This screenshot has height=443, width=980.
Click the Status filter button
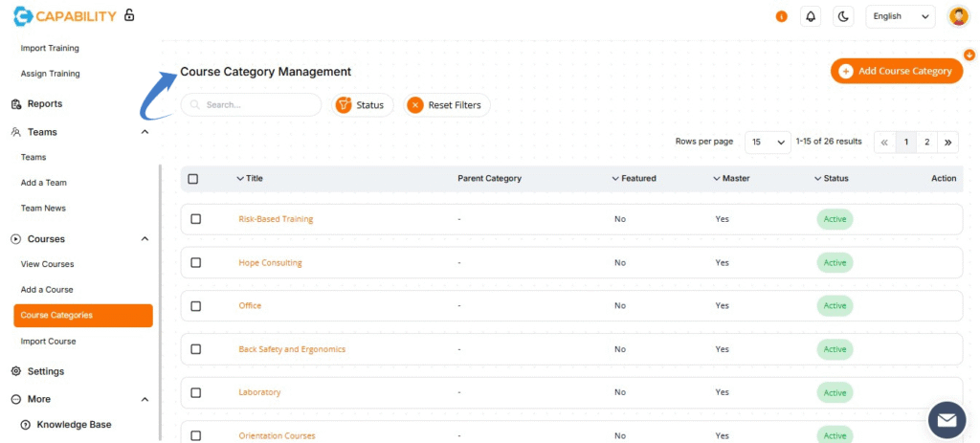(x=363, y=105)
